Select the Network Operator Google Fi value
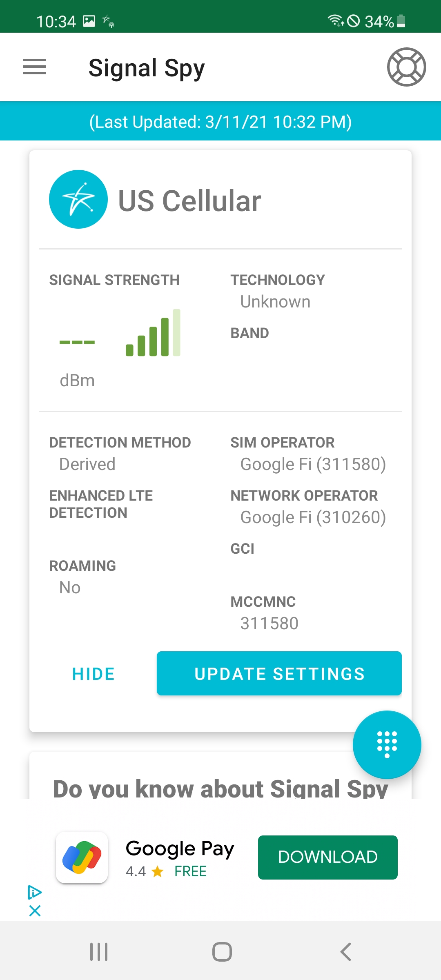 [313, 517]
